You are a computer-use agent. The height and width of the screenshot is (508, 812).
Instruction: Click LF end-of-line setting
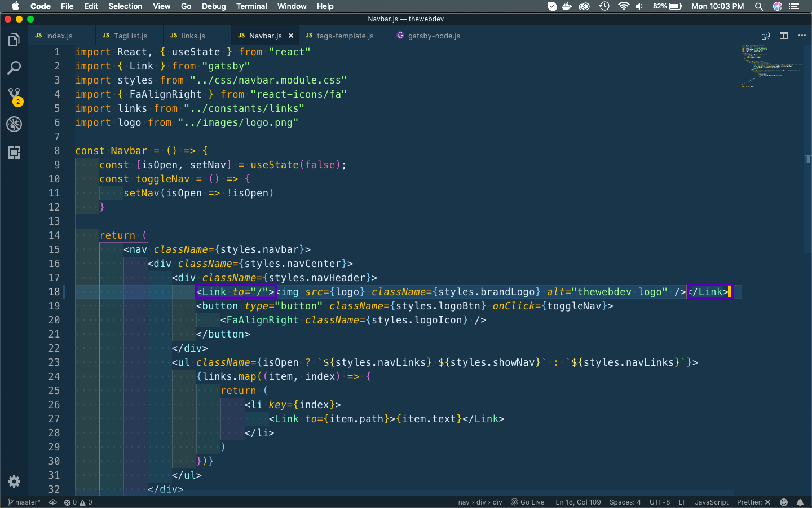pyautogui.click(x=682, y=502)
